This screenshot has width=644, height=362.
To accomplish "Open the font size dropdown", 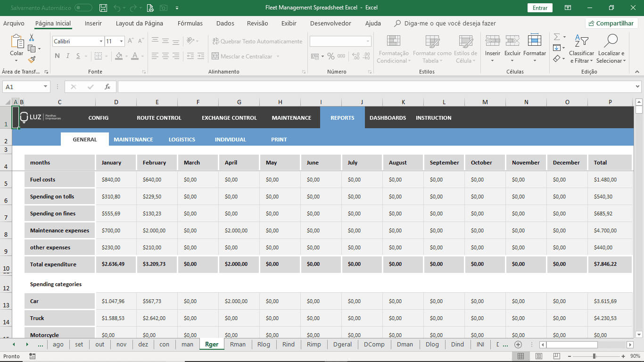I will coord(121,41).
